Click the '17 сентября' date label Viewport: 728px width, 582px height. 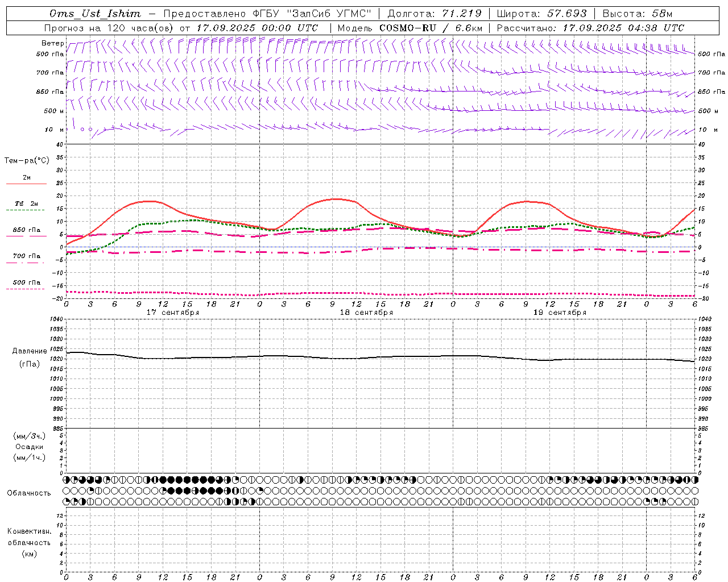pos(173,313)
